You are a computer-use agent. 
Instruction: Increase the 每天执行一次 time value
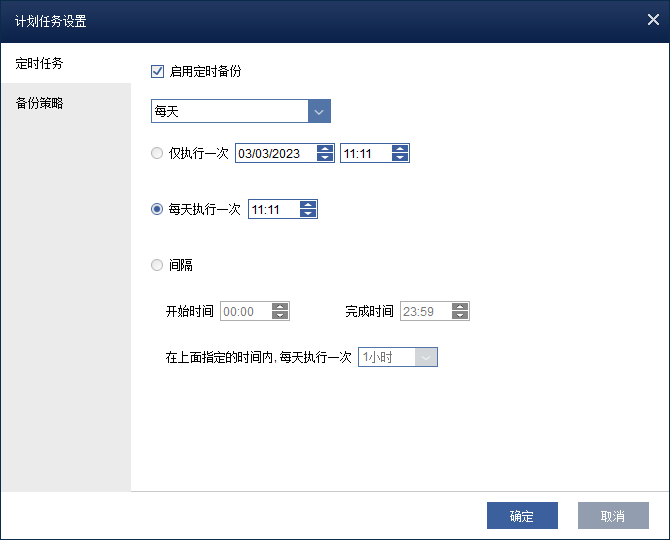[x=308, y=205]
